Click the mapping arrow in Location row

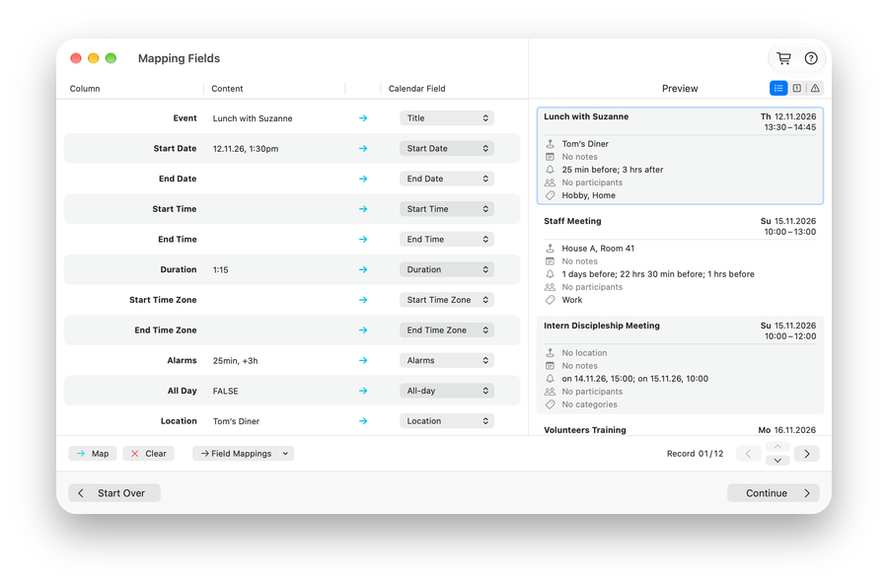click(363, 421)
